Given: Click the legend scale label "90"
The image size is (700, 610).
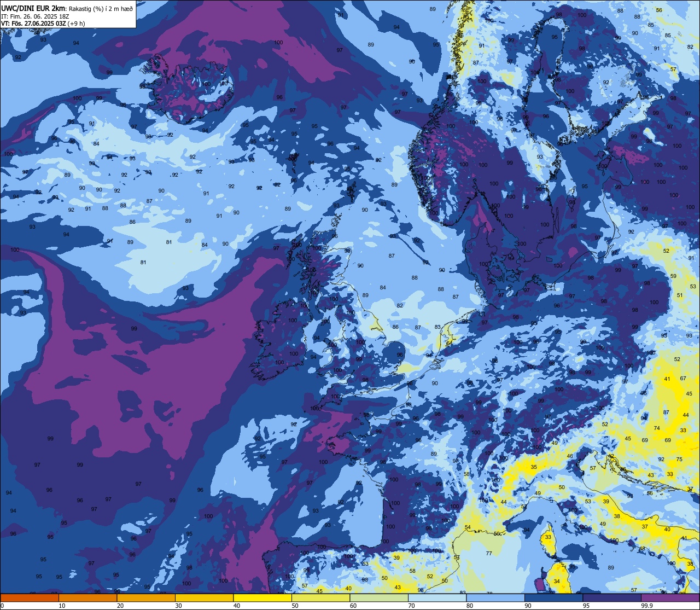Looking at the screenshot, I should [x=528, y=606].
